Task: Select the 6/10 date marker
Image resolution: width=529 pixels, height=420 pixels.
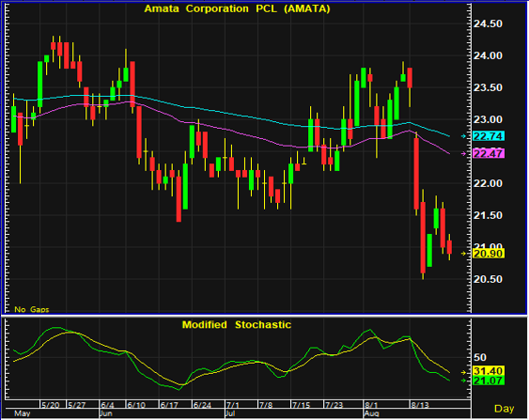Action: pos(136,405)
